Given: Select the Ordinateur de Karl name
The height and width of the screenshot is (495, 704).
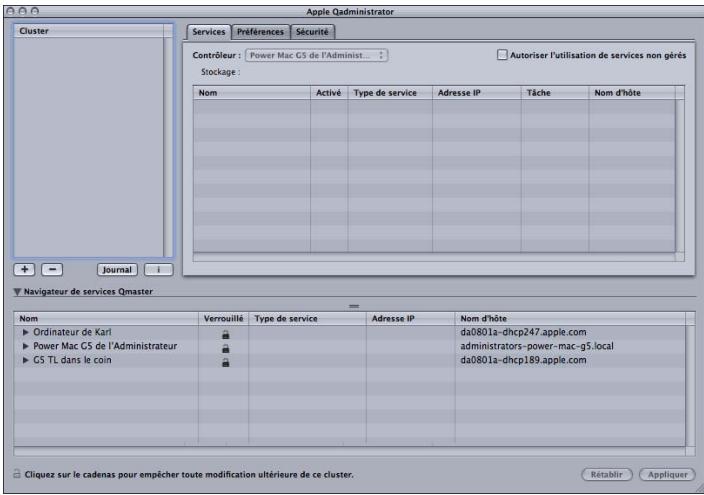Looking at the screenshot, I should (x=72, y=332).
